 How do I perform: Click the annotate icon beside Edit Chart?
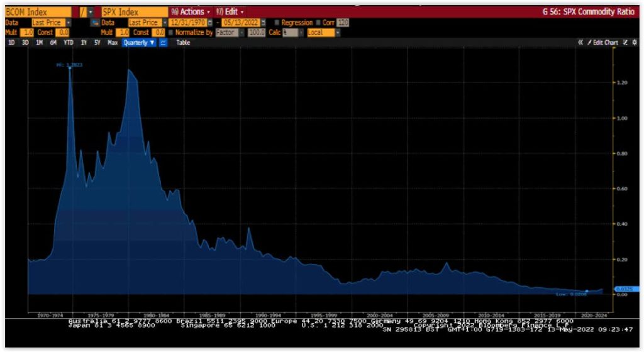625,43
